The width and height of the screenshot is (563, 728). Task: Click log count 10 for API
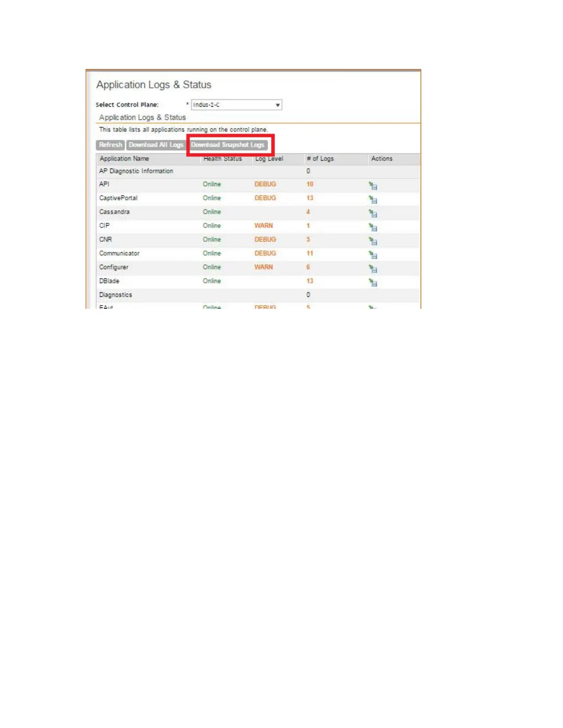tap(310, 184)
